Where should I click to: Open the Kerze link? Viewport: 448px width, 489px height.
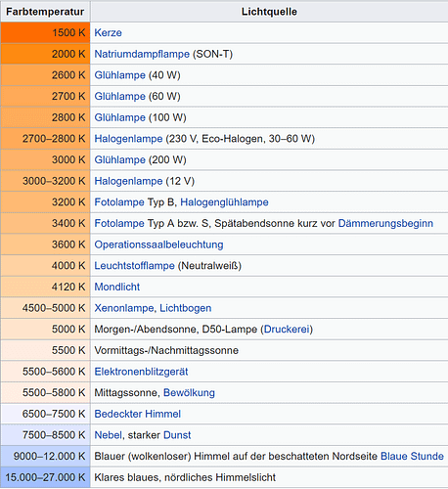pos(108,32)
